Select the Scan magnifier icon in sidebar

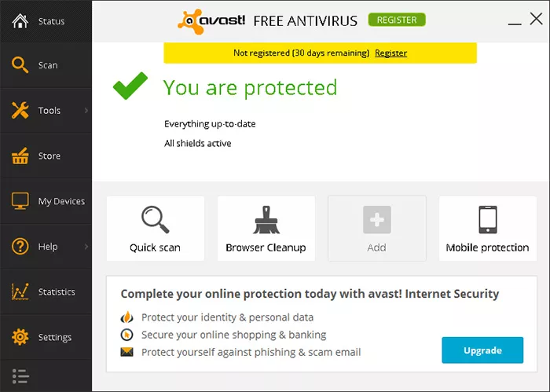(20, 65)
